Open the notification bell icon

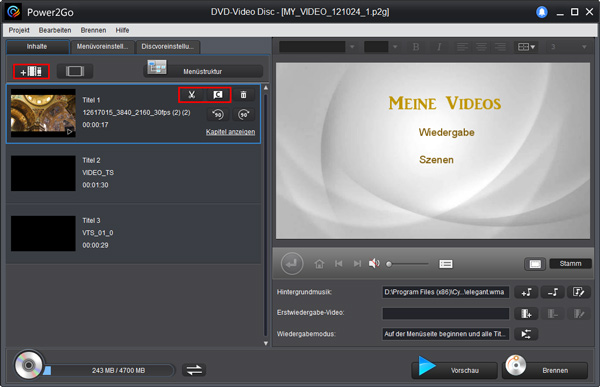(541, 12)
